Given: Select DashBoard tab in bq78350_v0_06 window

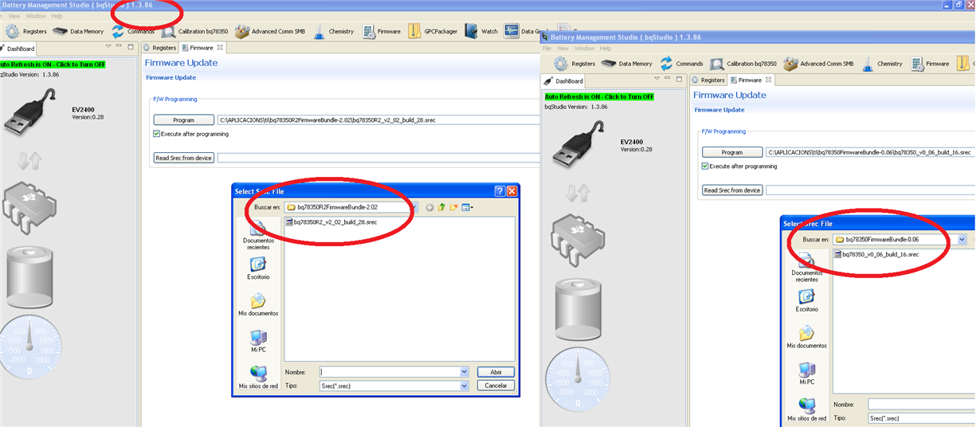Looking at the screenshot, I should pos(563,80).
